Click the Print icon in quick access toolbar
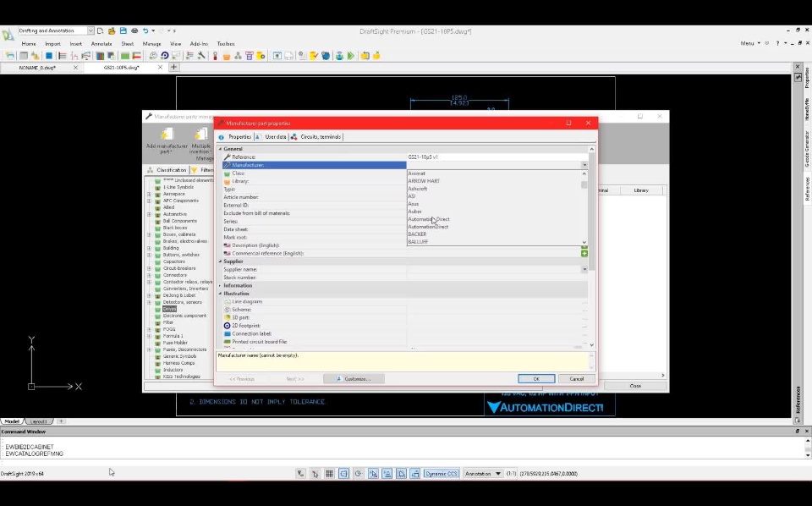 [134, 31]
